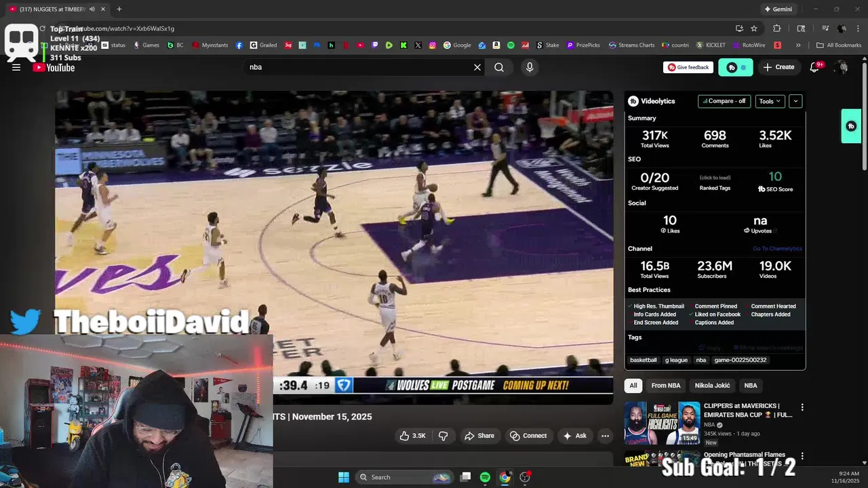The image size is (868, 488).
Task: Mute the Nuggets at Timberwolves tab audio
Action: (92, 9)
